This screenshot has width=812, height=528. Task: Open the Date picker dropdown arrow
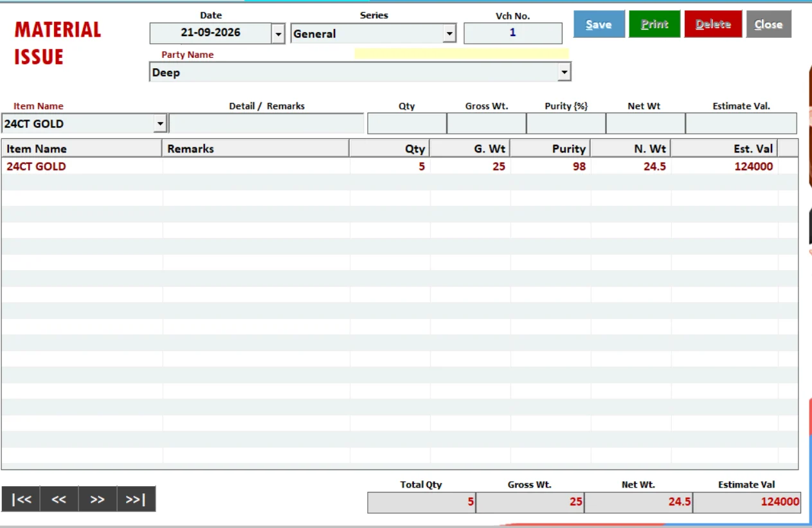click(x=278, y=33)
